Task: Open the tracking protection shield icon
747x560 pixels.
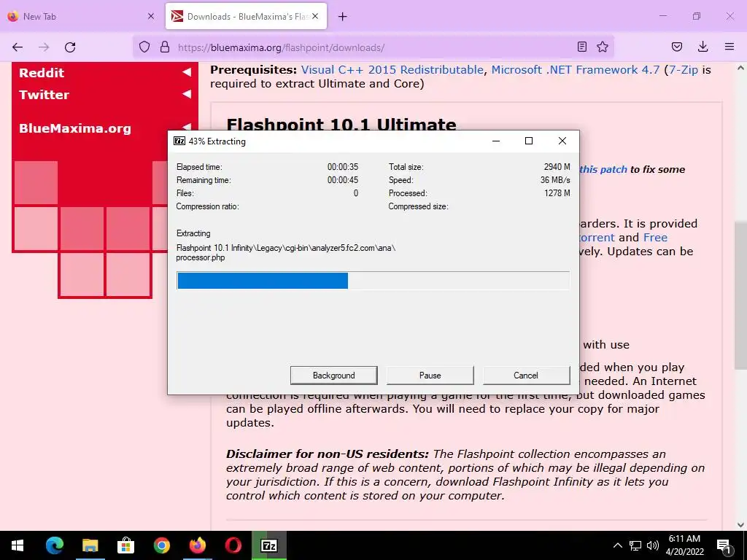Action: pos(144,47)
